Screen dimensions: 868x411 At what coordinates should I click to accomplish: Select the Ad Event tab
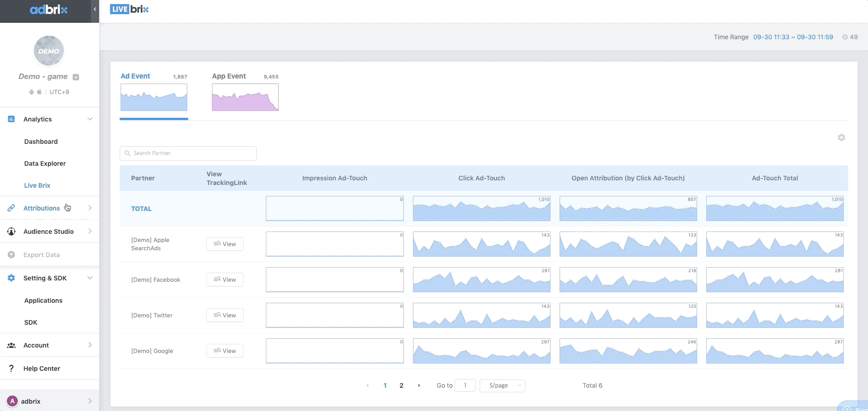click(x=135, y=76)
